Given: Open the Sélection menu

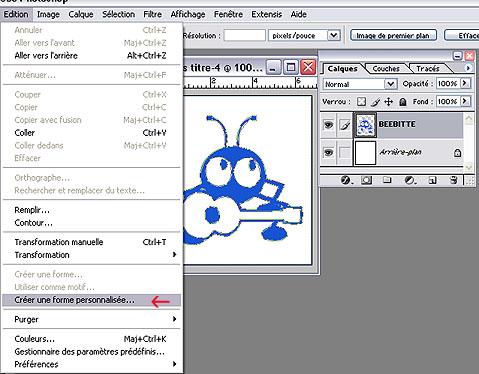Looking at the screenshot, I should click(x=119, y=14).
